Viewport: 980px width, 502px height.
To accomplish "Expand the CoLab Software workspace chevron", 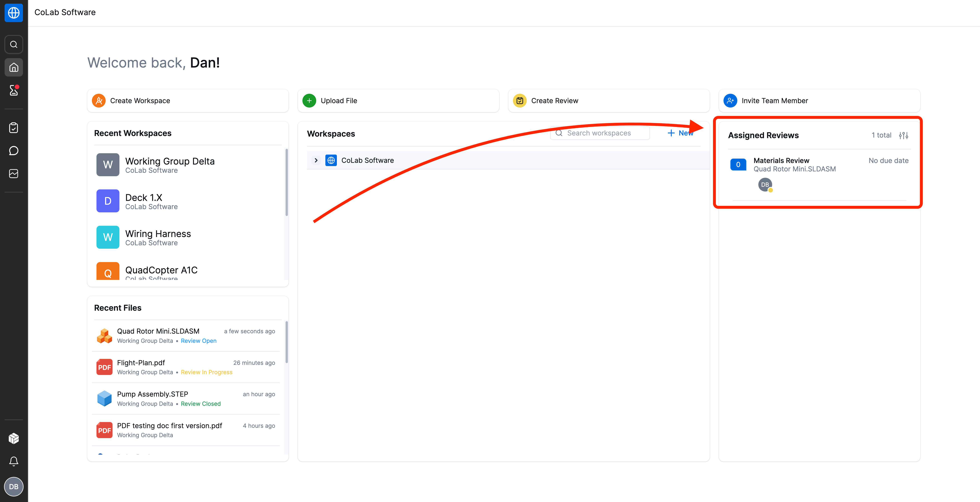I will click(x=316, y=161).
